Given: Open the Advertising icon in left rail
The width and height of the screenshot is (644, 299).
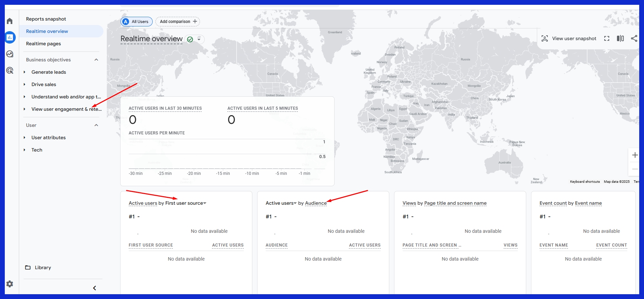Looking at the screenshot, I should coord(10,70).
